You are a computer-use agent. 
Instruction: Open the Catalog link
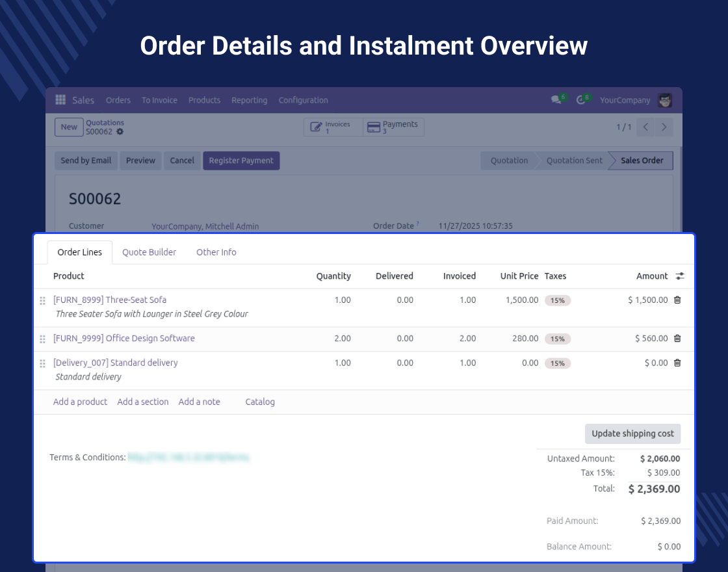pos(260,402)
